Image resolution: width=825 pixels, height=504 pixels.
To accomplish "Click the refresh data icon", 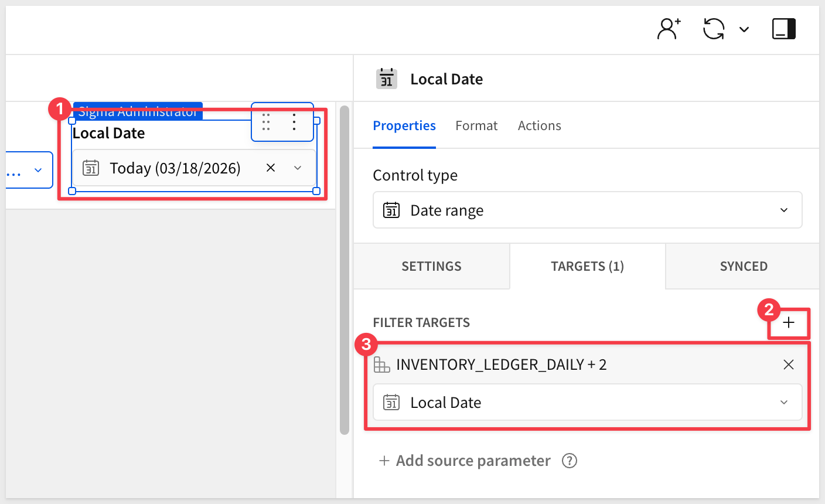I will coord(714,29).
